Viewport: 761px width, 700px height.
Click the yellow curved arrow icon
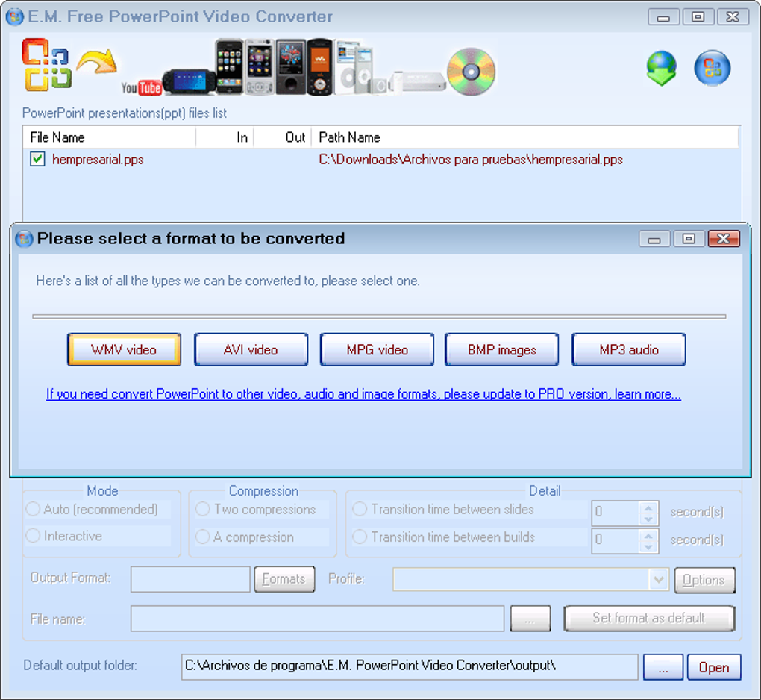pyautogui.click(x=97, y=62)
